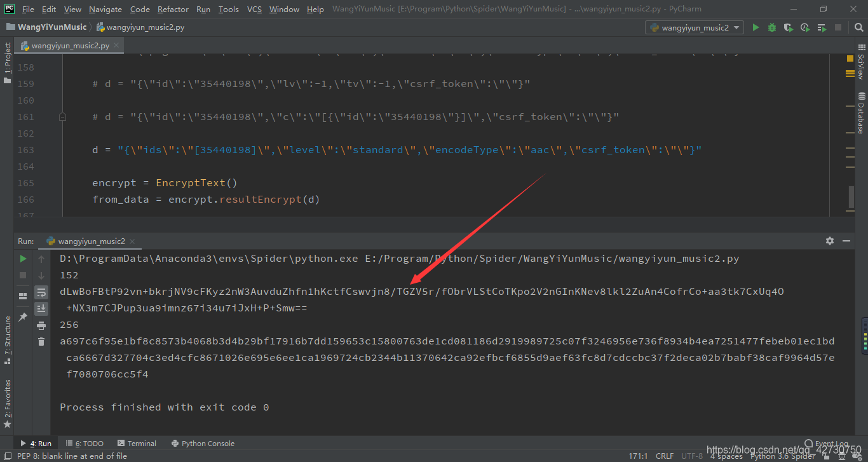This screenshot has width=868, height=462.
Task: Open the Code menu
Action: coord(140,9)
